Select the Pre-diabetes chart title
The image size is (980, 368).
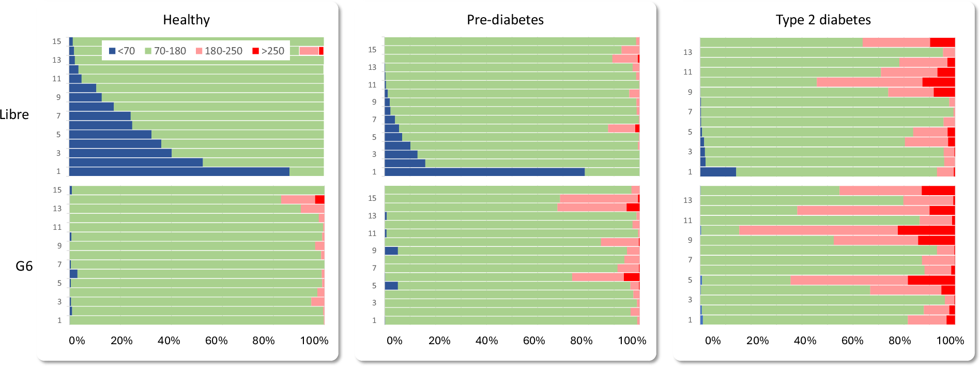point(505,20)
